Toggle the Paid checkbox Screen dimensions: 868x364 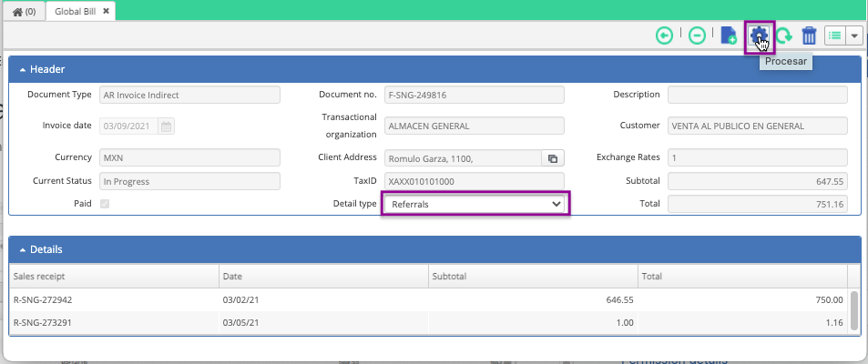[x=105, y=204]
